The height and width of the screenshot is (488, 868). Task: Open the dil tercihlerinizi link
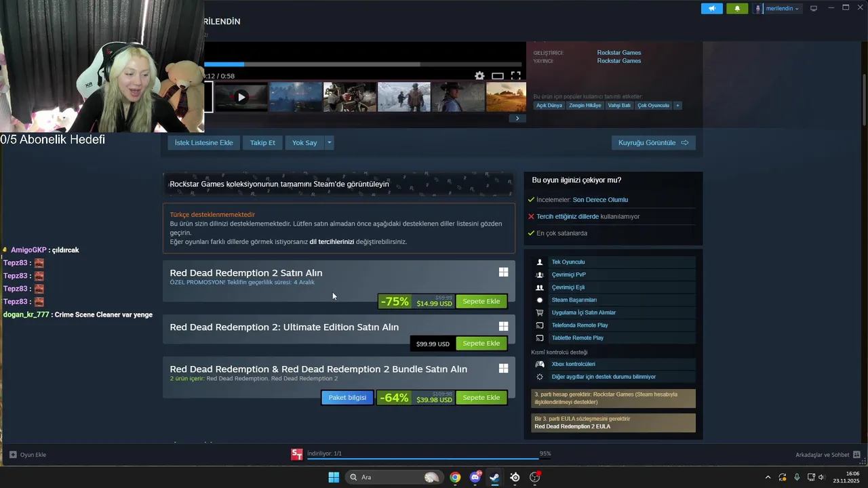coord(332,241)
